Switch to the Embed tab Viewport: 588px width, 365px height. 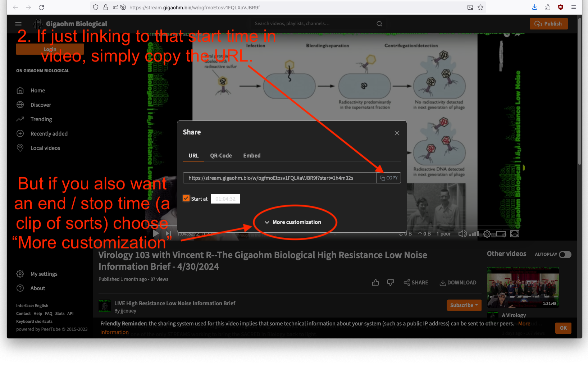[252, 156]
